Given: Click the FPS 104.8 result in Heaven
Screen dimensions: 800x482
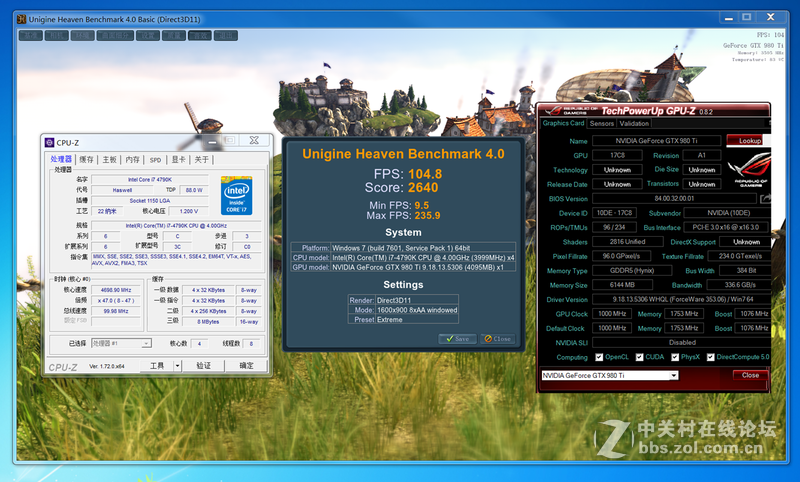Looking at the screenshot, I should click(408, 174).
